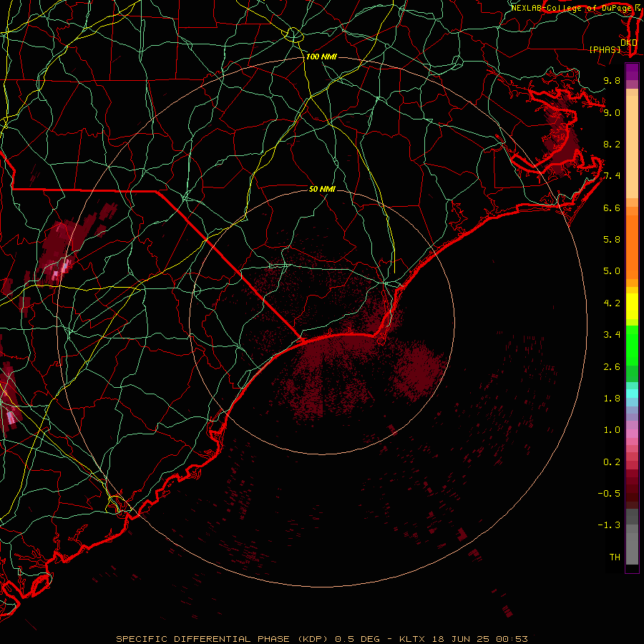Click the yellow color bar segment
The height and width of the screenshot is (644, 644).
coord(632,306)
